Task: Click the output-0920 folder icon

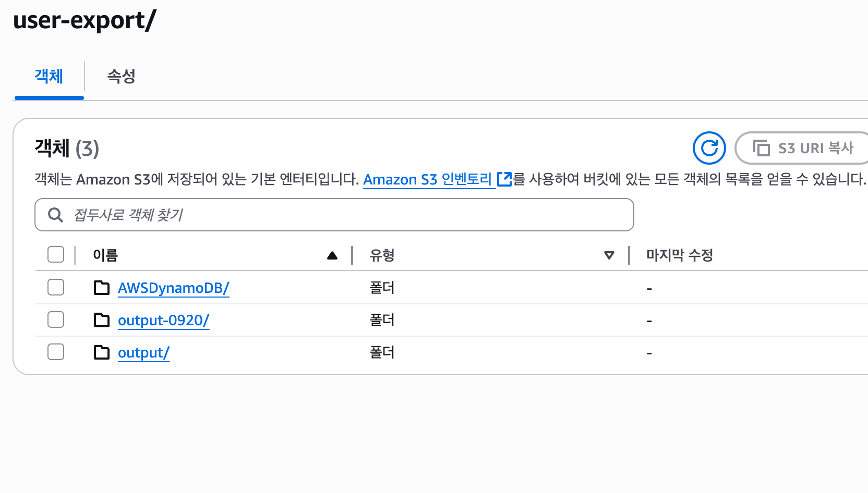Action: [102, 320]
